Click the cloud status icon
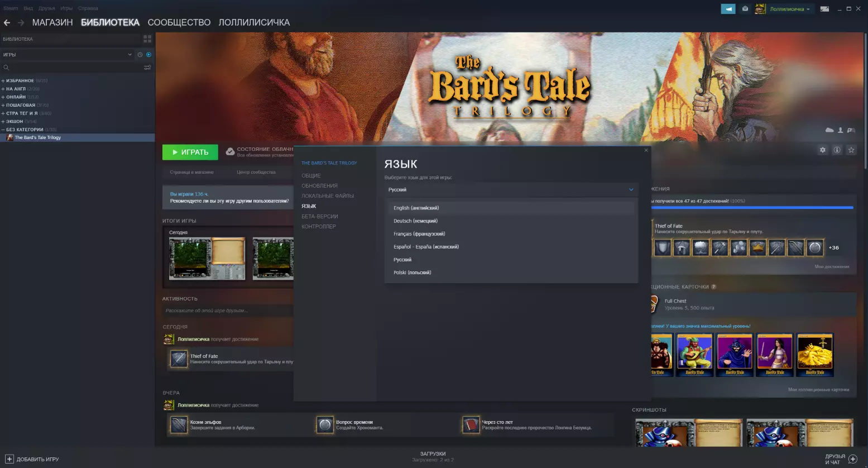 [230, 151]
